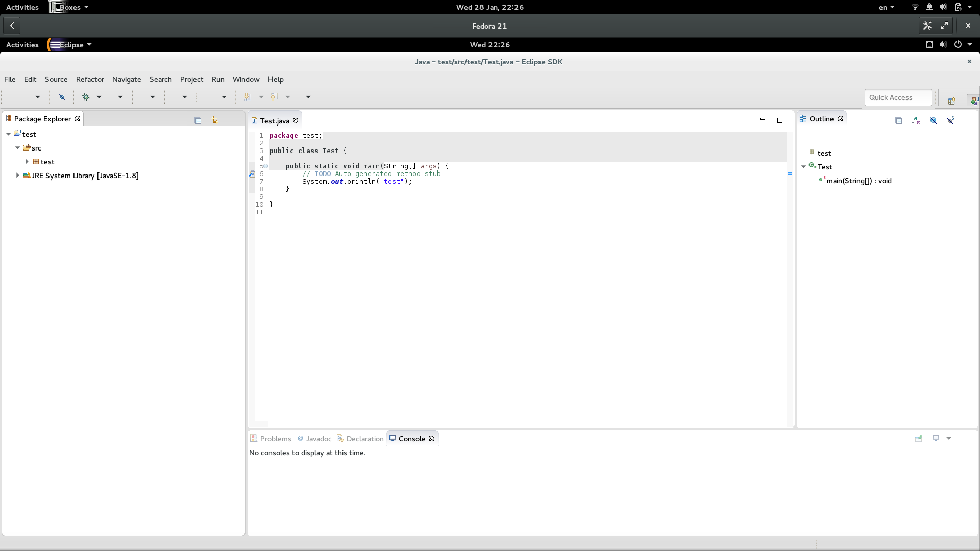Image resolution: width=980 pixels, height=551 pixels.
Task: Collapse the src folder node
Action: pos(18,148)
